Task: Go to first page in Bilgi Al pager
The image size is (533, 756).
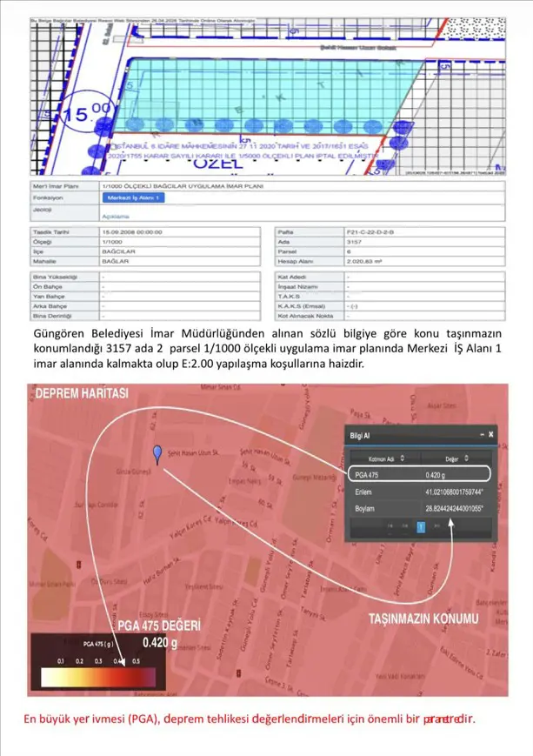Action: point(390,526)
